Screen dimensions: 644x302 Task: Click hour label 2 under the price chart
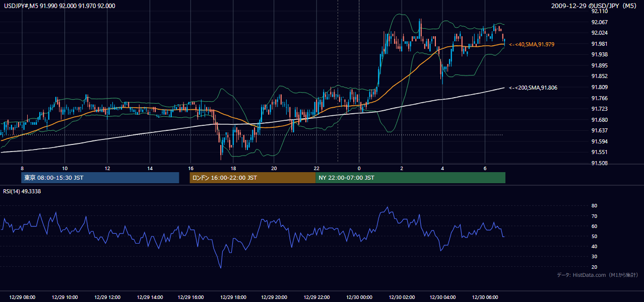[x=402, y=168]
